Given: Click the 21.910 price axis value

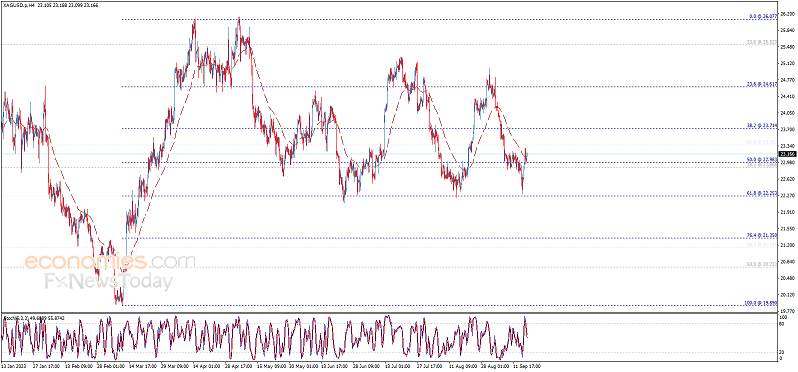Looking at the screenshot, I should point(787,212).
